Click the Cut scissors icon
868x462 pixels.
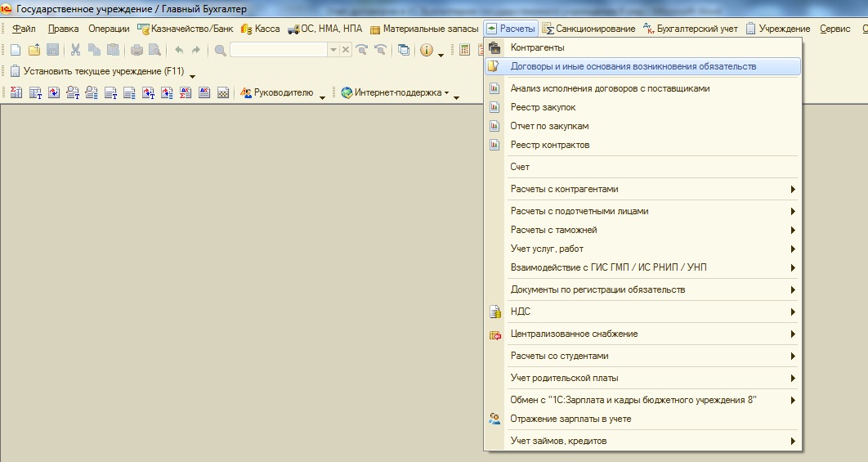[x=75, y=50]
